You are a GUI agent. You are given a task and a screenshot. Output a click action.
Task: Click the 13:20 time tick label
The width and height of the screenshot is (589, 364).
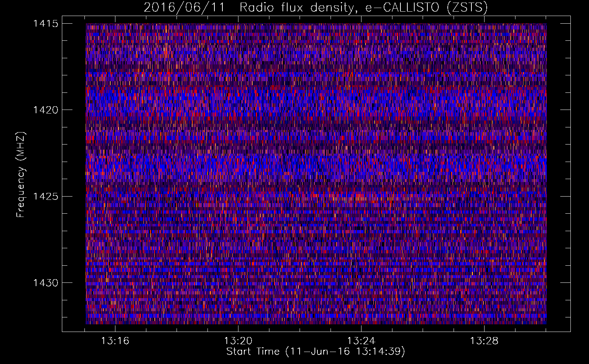click(x=238, y=341)
